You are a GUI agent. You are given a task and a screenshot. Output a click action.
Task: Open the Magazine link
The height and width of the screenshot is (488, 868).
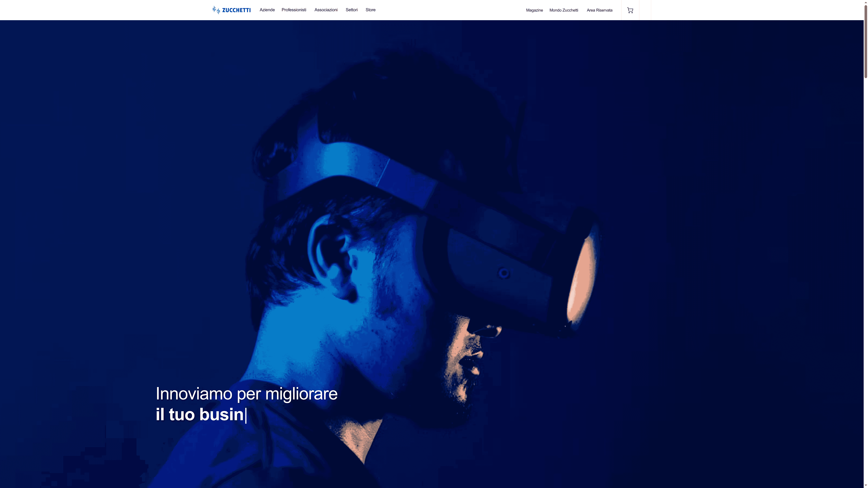[534, 10]
